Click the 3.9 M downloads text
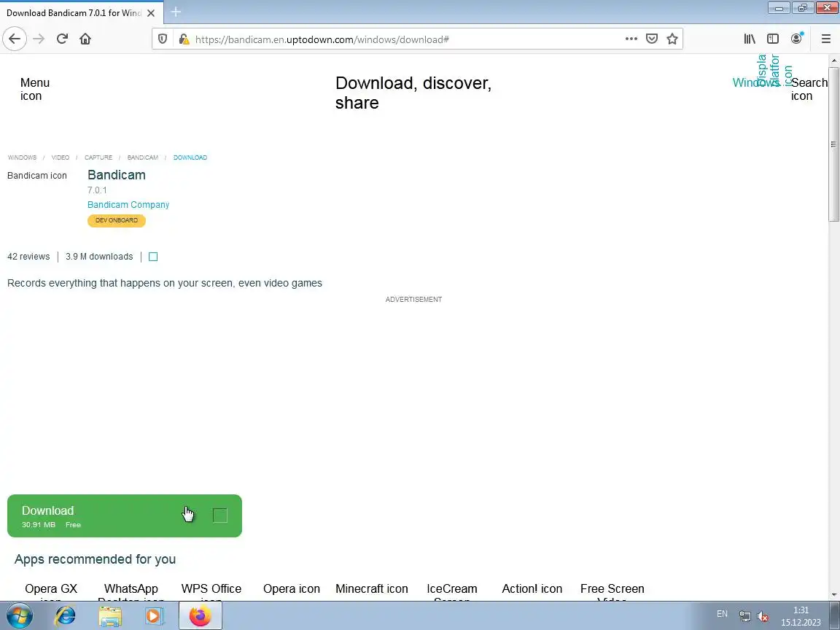840x630 pixels. [x=99, y=257]
